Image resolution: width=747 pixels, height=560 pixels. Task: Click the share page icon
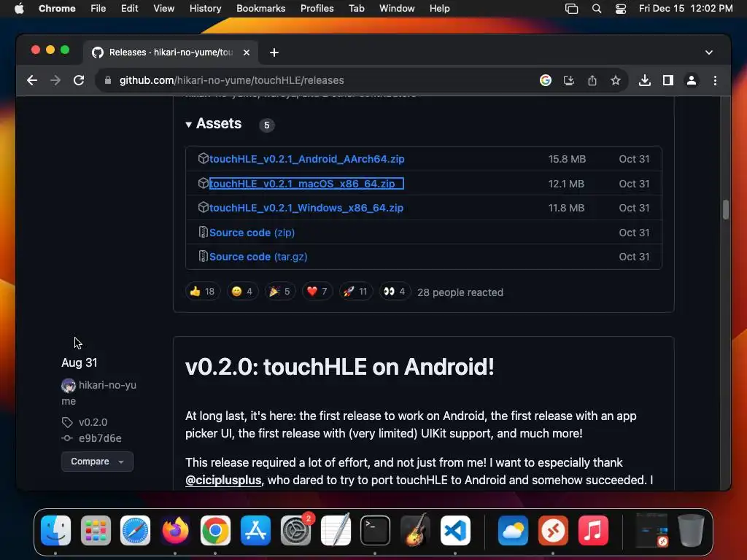[x=592, y=80]
